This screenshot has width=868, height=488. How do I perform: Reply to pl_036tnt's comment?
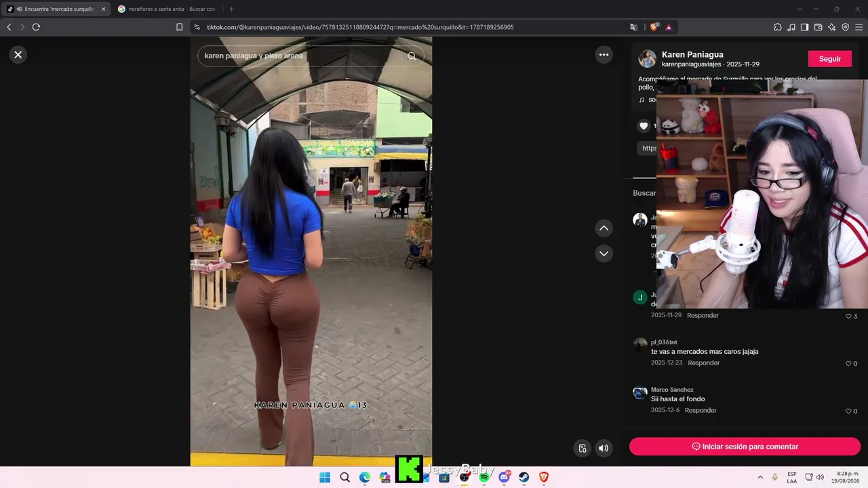[703, 363]
